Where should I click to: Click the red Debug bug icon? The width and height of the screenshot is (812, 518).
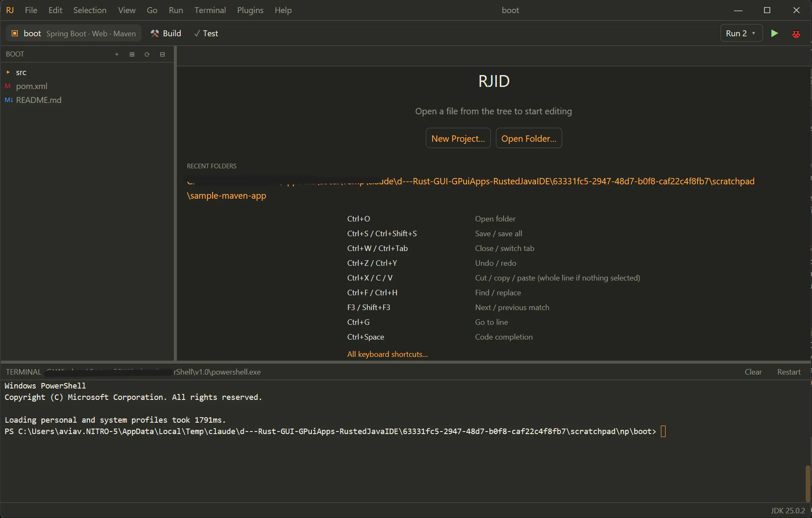click(796, 34)
